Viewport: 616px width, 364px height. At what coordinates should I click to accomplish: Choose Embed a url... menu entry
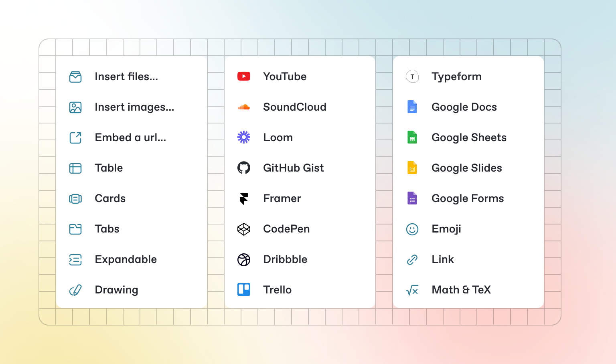pos(130,138)
